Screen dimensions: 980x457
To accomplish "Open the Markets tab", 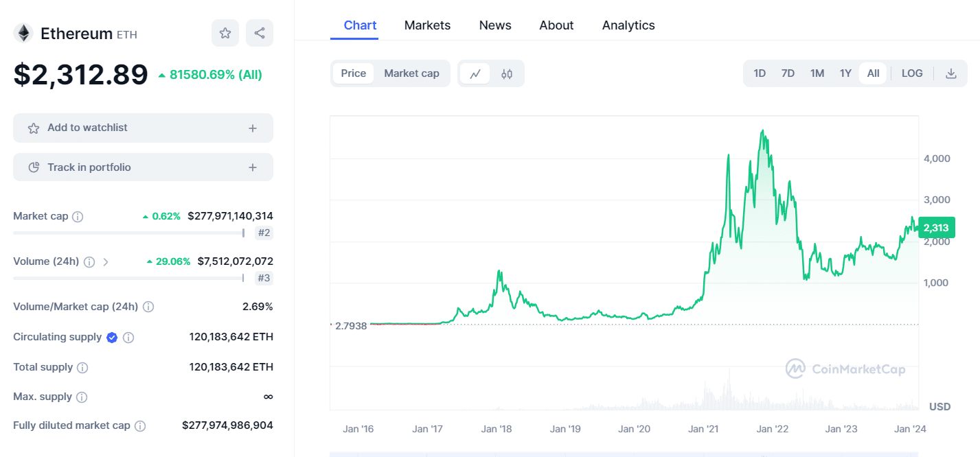I will 427,25.
